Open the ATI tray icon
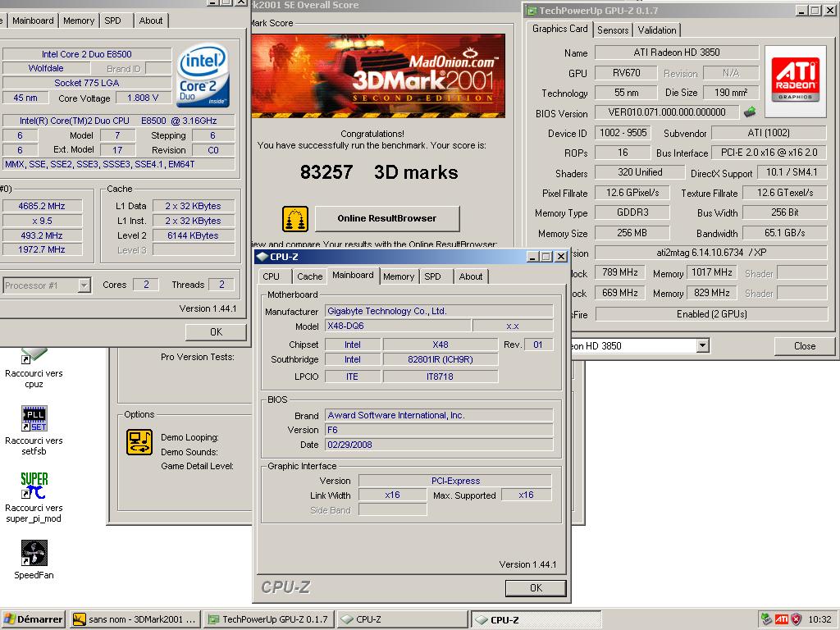Image resolution: width=840 pixels, height=630 pixels. click(782, 619)
